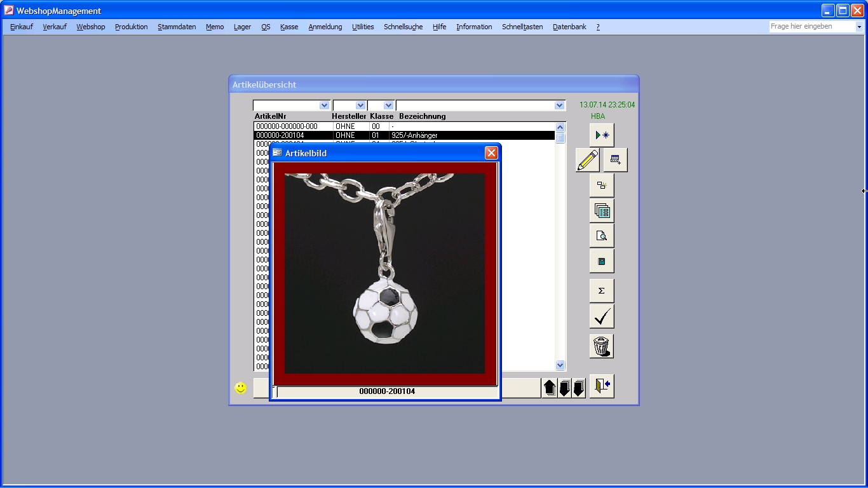Click the document with magnifier preview icon
The height and width of the screenshot is (488, 868).
pos(601,236)
